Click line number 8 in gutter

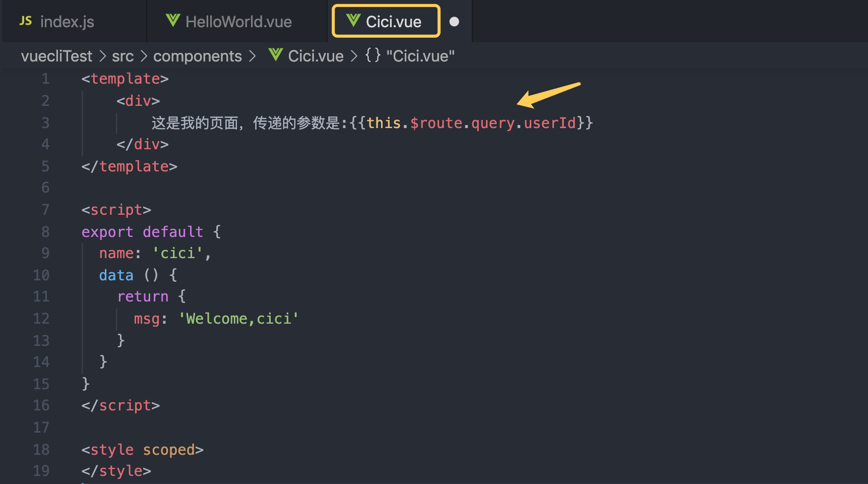pyautogui.click(x=45, y=231)
